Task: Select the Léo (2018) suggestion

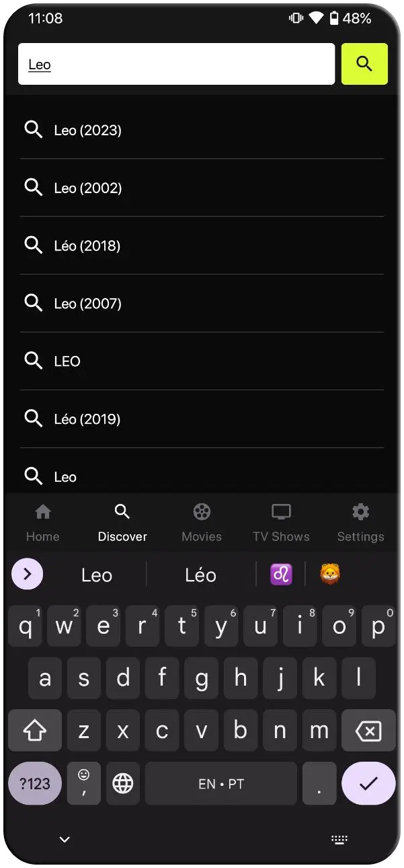Action: click(87, 246)
